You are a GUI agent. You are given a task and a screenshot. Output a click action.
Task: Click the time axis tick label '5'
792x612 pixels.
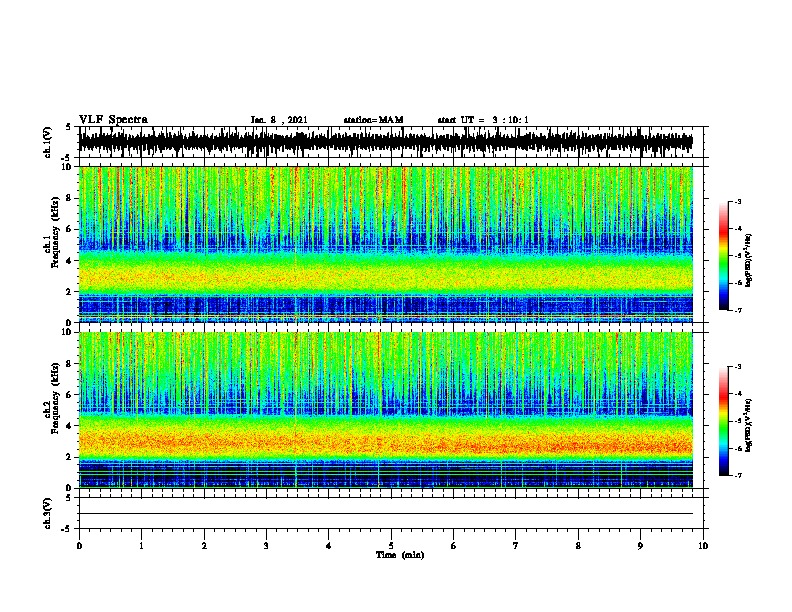click(391, 545)
